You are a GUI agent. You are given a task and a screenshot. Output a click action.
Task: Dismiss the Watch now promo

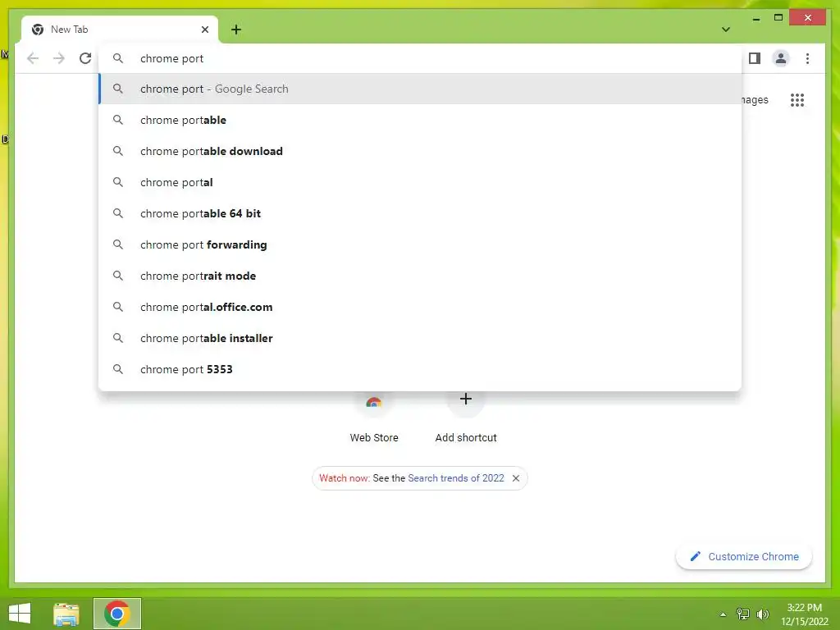click(516, 478)
